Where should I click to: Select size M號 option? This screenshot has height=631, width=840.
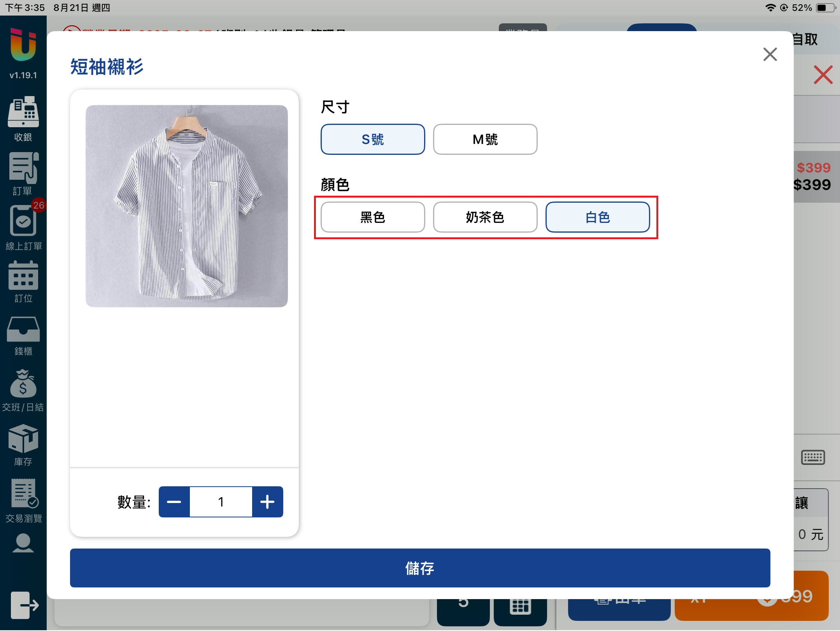pyautogui.click(x=485, y=139)
